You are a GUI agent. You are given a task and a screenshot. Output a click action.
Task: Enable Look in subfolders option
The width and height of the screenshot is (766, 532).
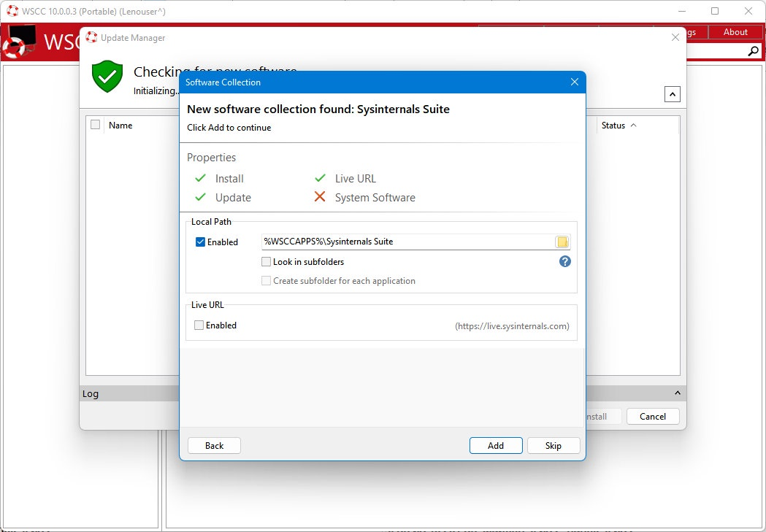point(267,261)
